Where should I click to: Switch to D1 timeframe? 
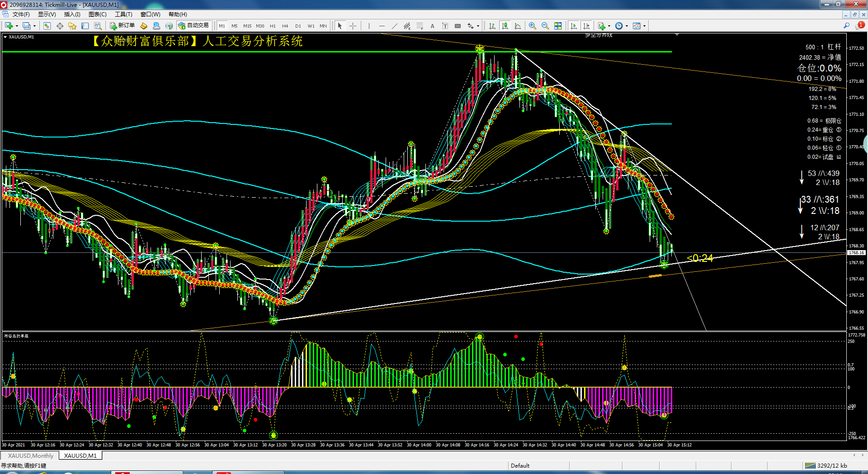pos(298,26)
